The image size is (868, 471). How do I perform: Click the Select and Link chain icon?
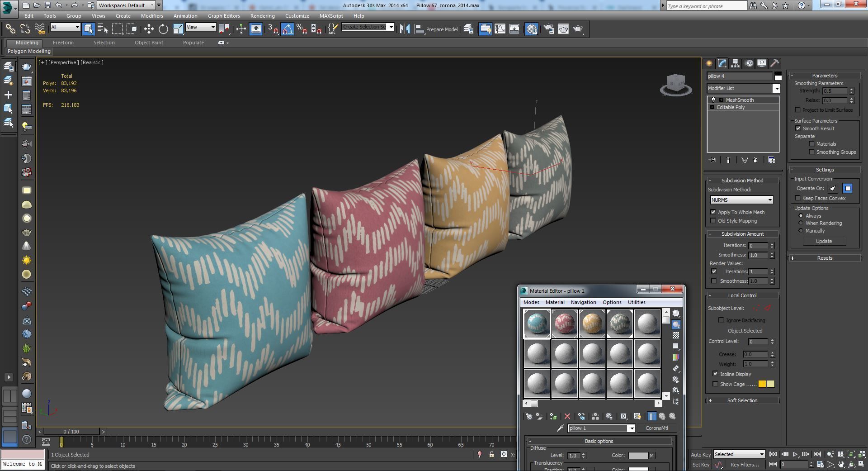[10, 29]
